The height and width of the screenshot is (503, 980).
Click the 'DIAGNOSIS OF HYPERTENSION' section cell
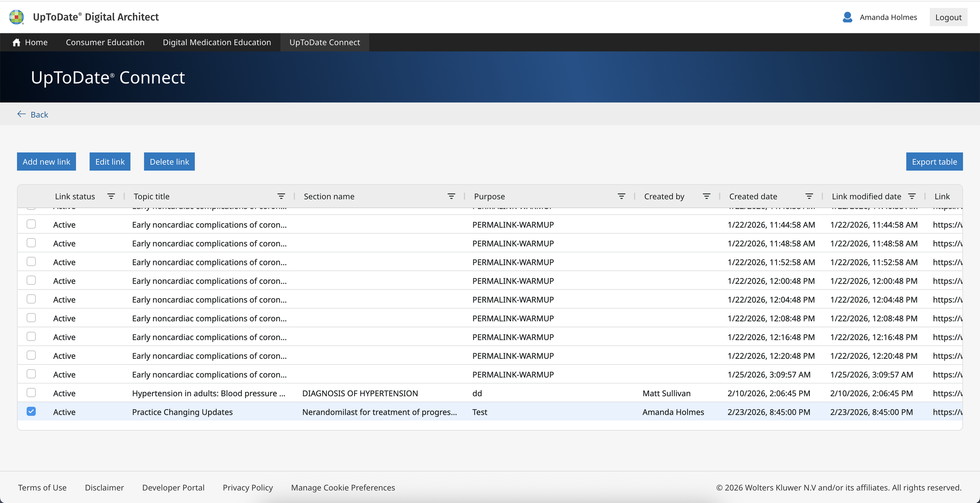click(x=360, y=393)
